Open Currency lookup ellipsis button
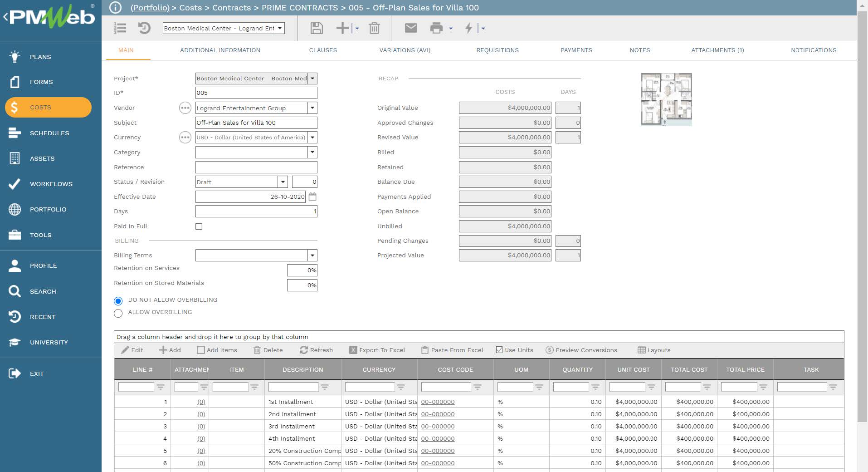 point(185,138)
